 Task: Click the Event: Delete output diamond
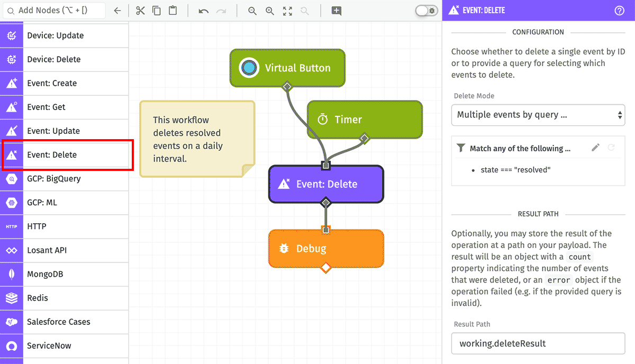click(326, 203)
